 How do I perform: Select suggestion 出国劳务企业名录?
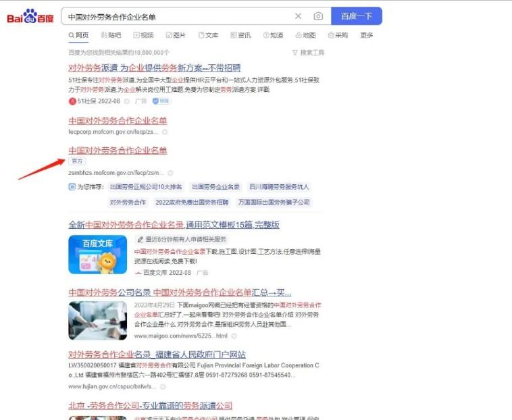(x=215, y=187)
